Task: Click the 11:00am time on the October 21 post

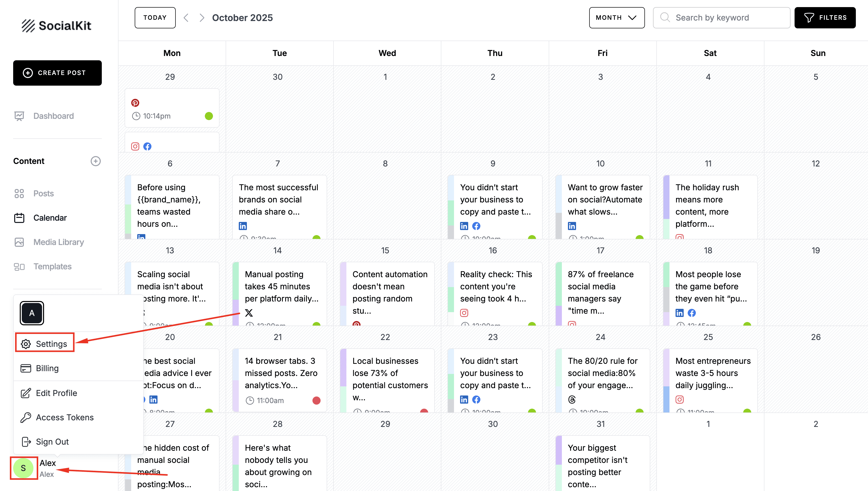Action: [270, 401]
